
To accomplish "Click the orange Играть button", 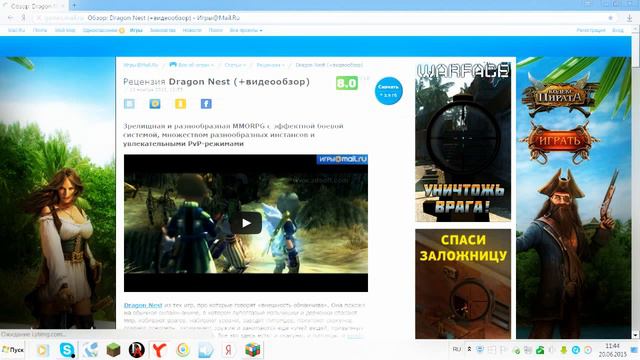I will tap(560, 141).
